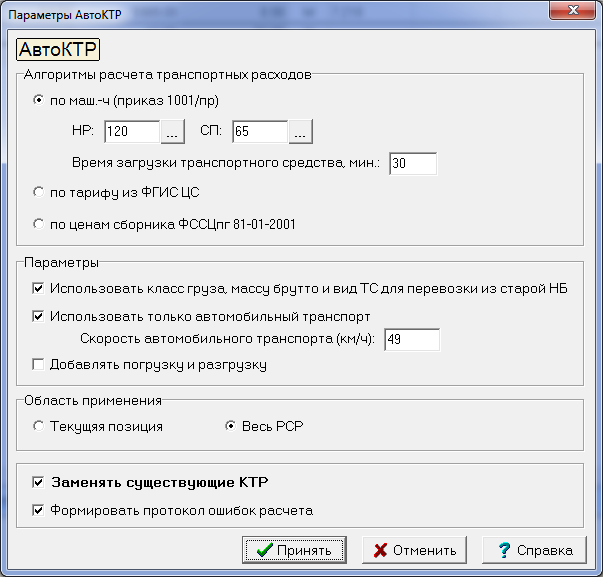Click the red X icon on Отменить
This screenshot has height=577, width=603.
click(380, 550)
